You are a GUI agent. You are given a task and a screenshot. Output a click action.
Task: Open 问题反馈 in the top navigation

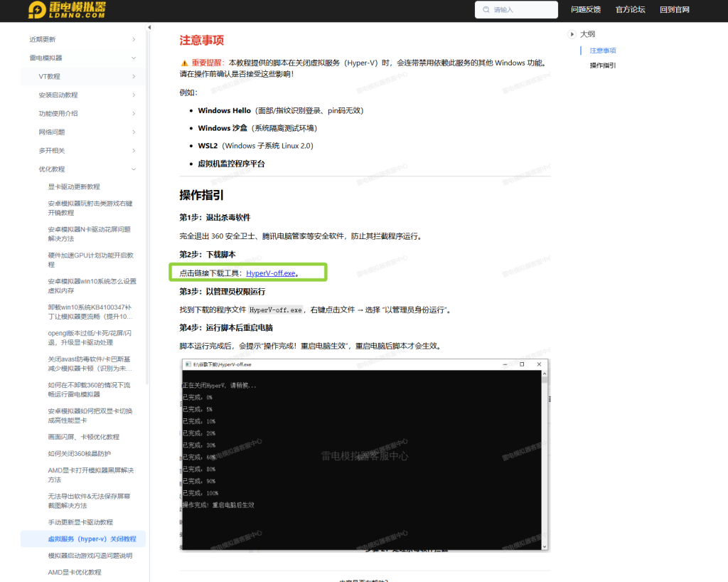(x=586, y=10)
